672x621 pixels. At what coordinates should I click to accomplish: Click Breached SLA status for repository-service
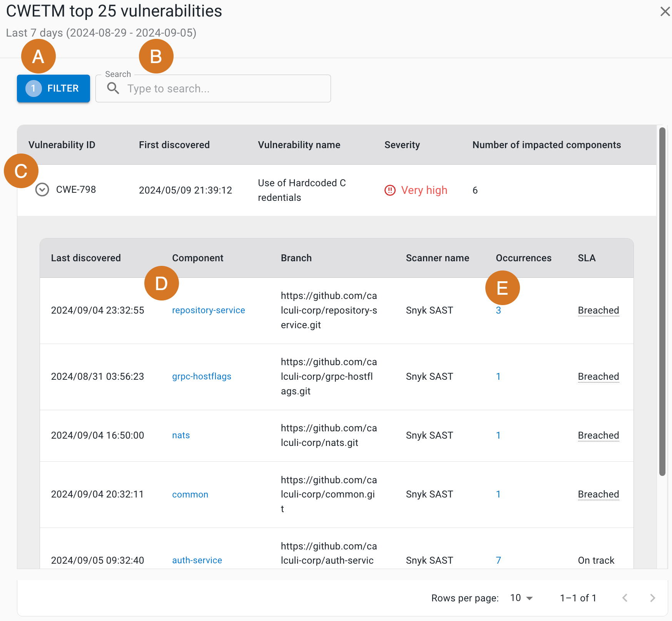pyautogui.click(x=598, y=310)
